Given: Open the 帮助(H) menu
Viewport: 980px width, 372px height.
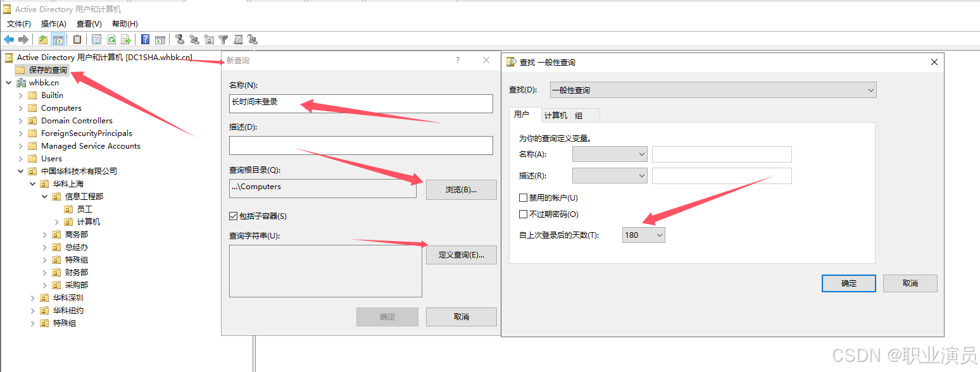Looking at the screenshot, I should [x=125, y=23].
